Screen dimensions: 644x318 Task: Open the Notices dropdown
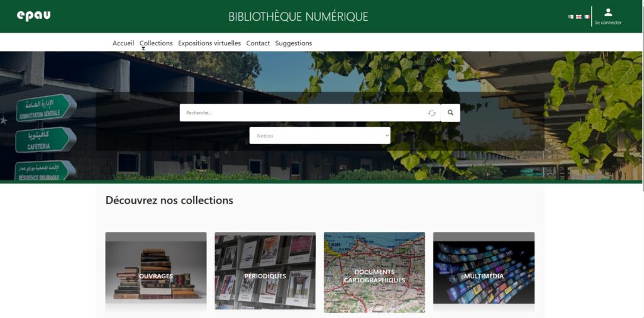[320, 135]
